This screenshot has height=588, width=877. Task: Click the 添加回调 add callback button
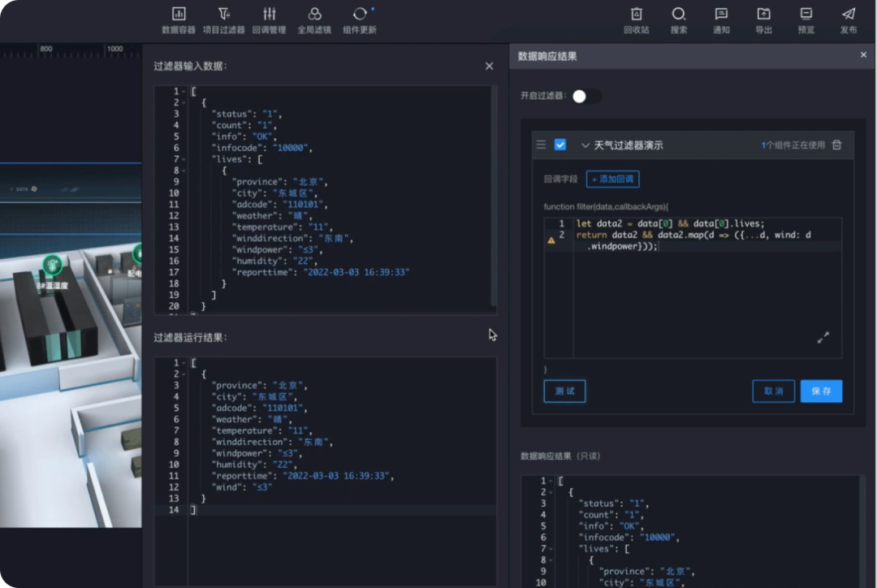612,179
